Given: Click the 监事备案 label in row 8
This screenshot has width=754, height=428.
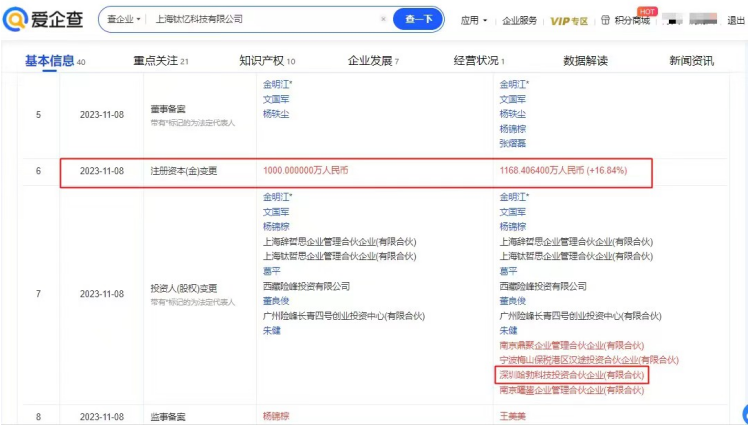Looking at the screenshot, I should [168, 417].
